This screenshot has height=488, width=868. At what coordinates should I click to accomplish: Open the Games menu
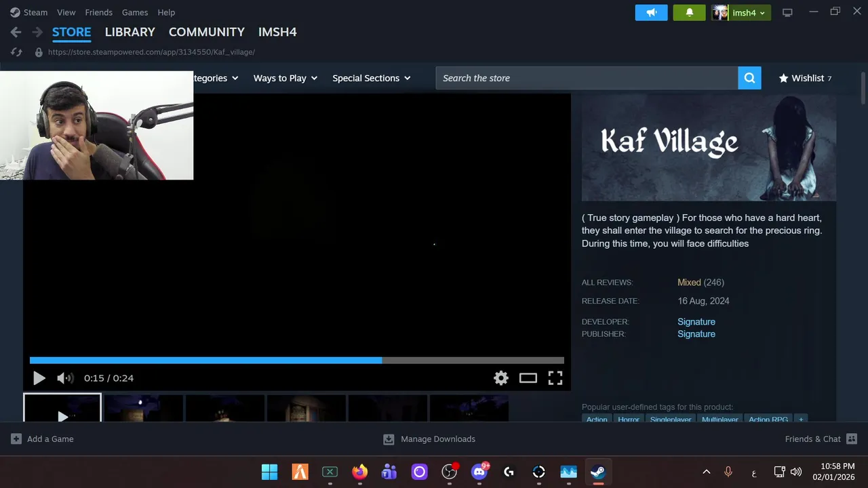(135, 12)
